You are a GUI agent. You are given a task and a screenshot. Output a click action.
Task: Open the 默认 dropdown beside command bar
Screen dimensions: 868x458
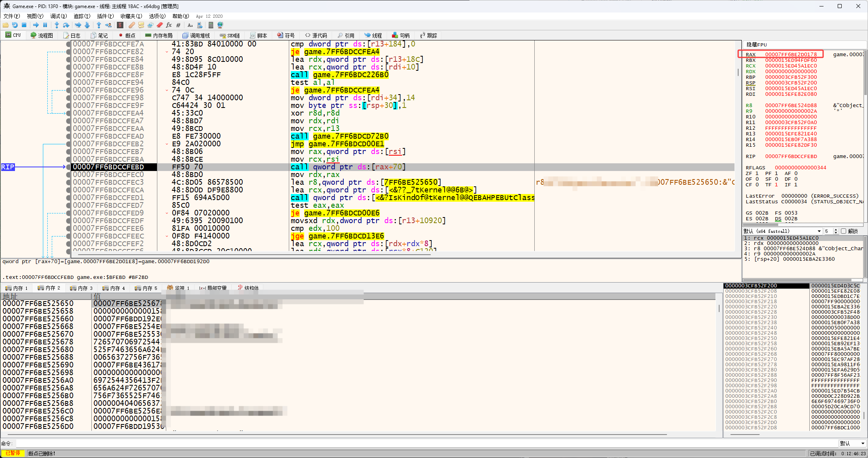[x=852, y=443]
